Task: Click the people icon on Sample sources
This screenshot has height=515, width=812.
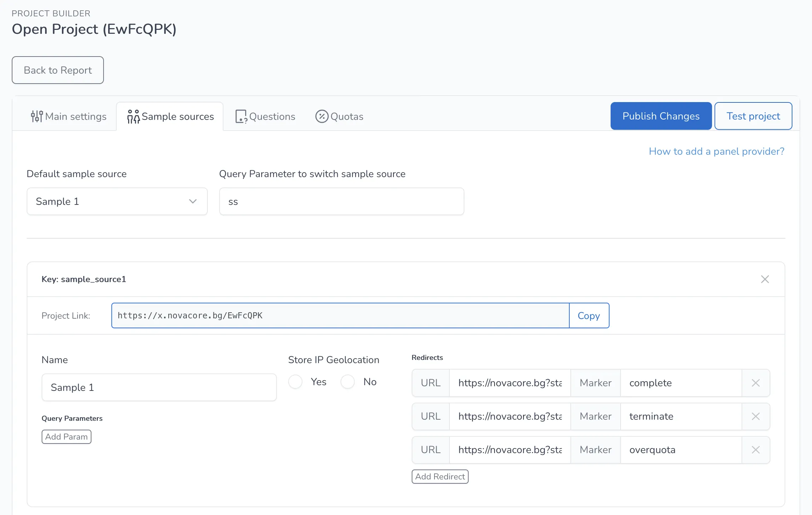Action: tap(133, 116)
